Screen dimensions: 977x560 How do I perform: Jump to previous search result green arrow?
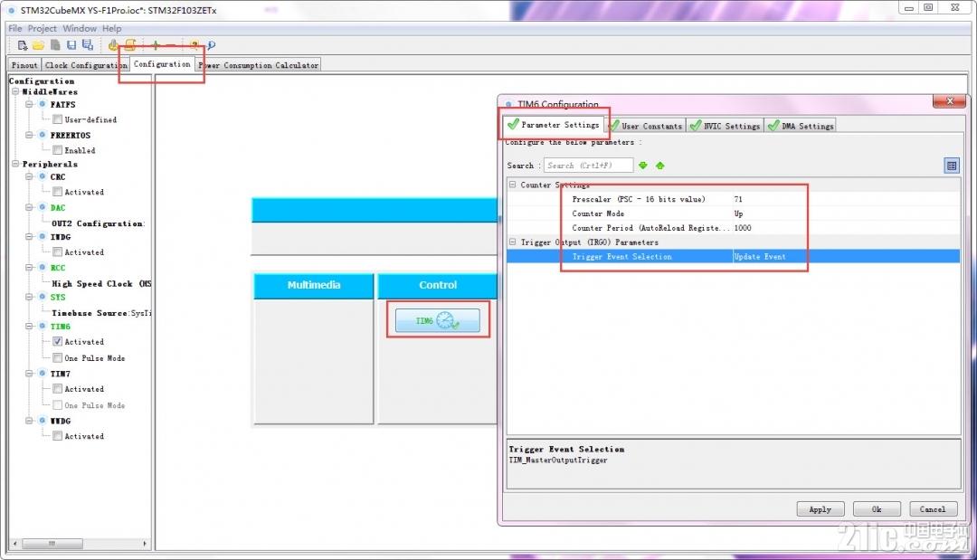[659, 165]
